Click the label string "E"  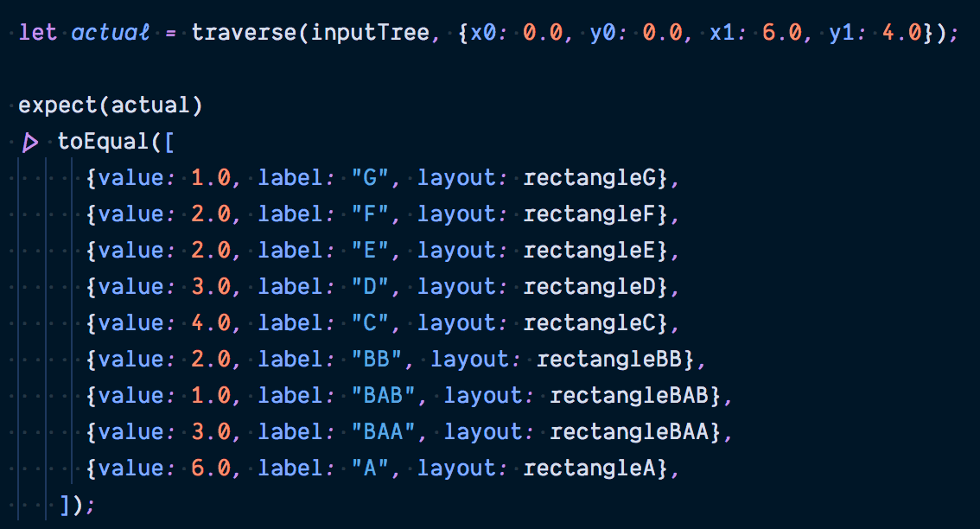370,250
